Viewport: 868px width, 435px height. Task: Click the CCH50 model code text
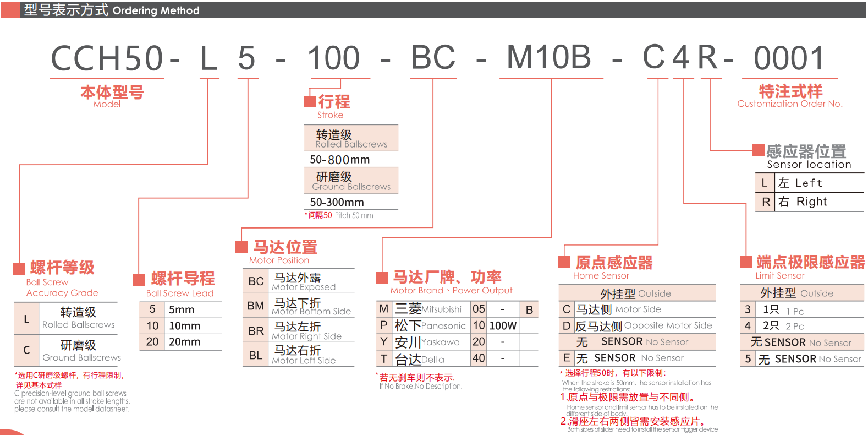(x=107, y=58)
